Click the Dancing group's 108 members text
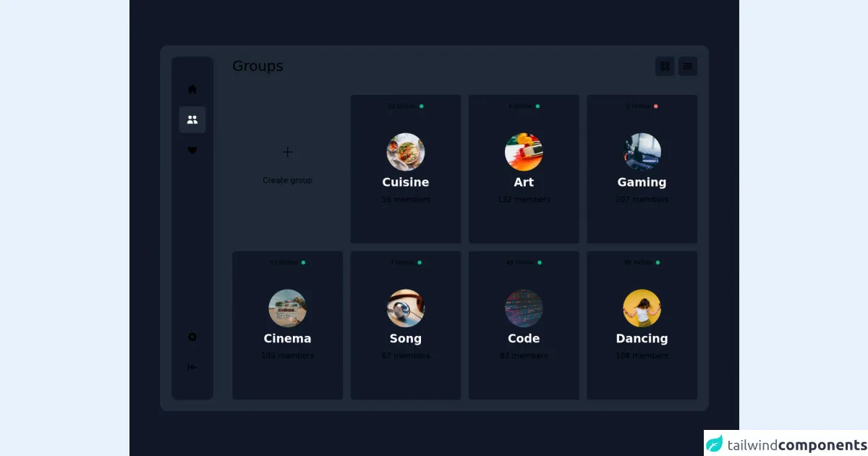 (x=642, y=355)
